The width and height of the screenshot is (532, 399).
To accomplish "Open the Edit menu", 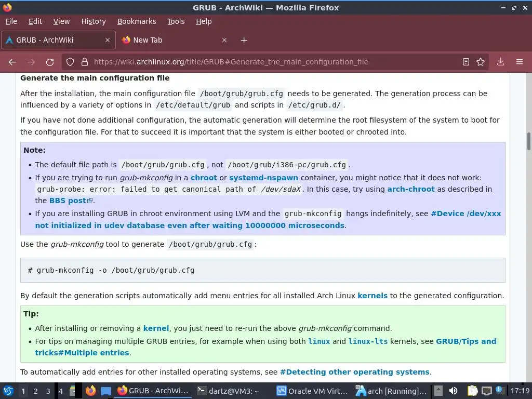I will tap(35, 21).
